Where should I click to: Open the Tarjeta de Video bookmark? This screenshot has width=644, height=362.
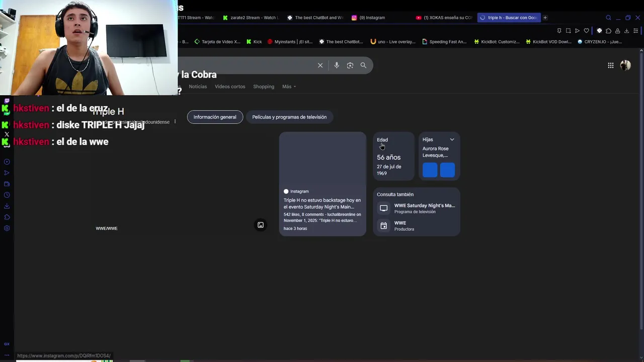click(217, 42)
